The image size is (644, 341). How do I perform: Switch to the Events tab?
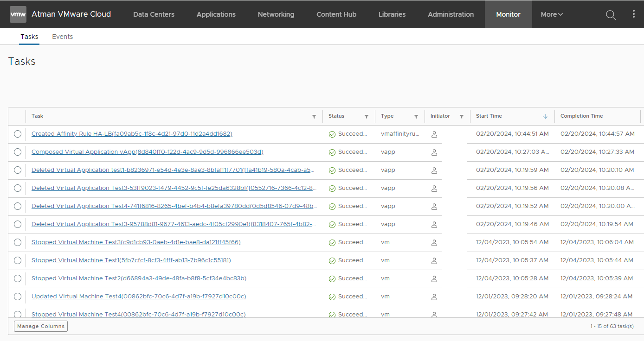click(62, 37)
